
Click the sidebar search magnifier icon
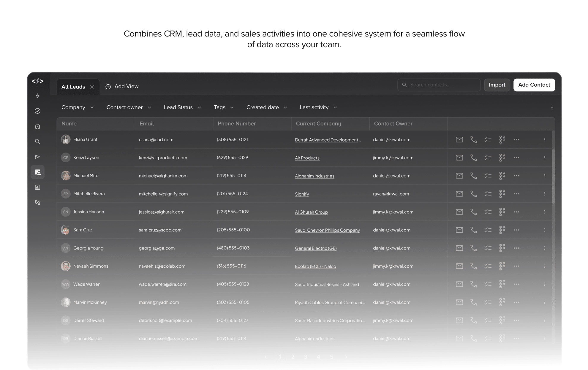pyautogui.click(x=37, y=142)
